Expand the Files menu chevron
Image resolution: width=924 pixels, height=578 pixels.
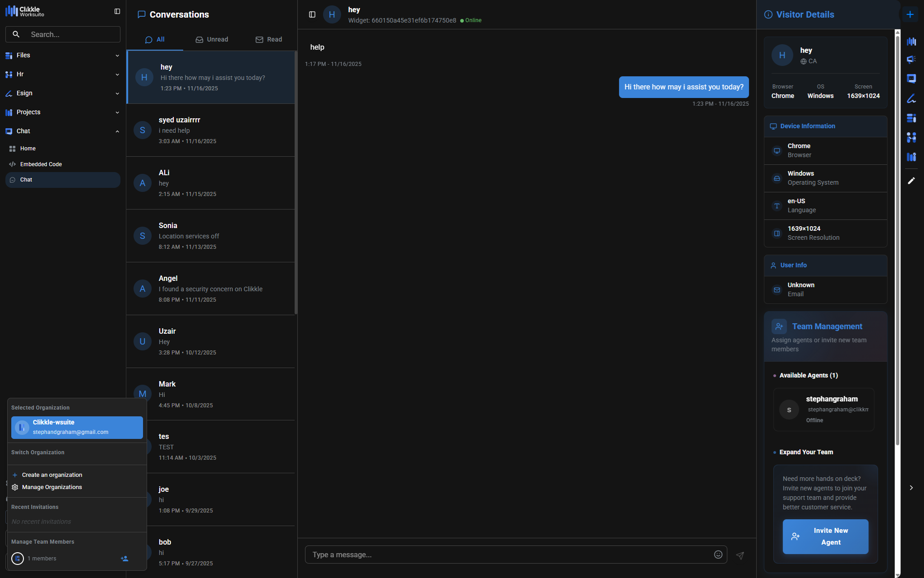pos(117,56)
